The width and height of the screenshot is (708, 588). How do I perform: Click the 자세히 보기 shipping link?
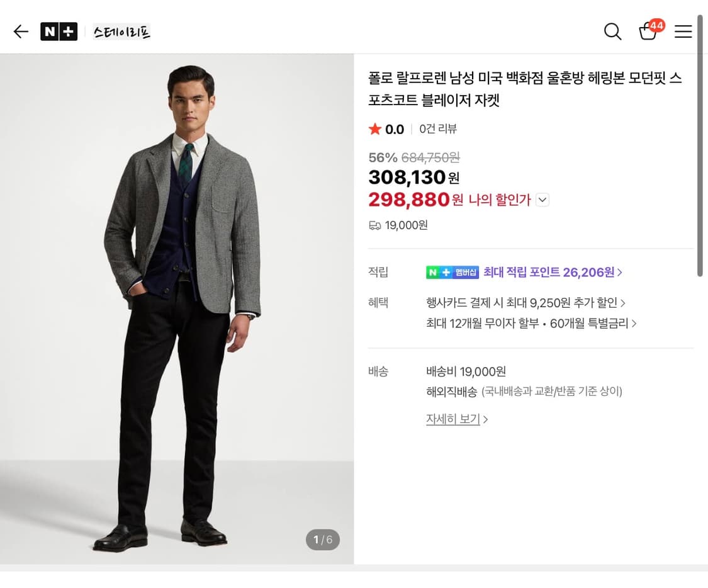coord(453,419)
